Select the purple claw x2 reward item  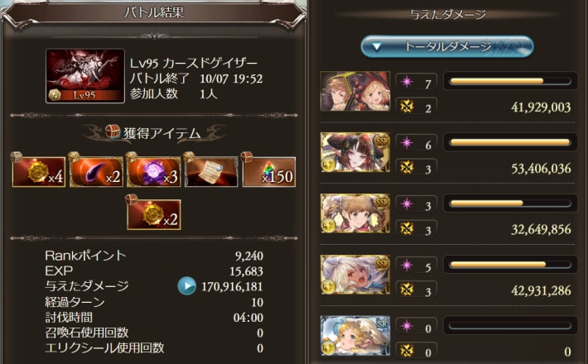pos(96,172)
